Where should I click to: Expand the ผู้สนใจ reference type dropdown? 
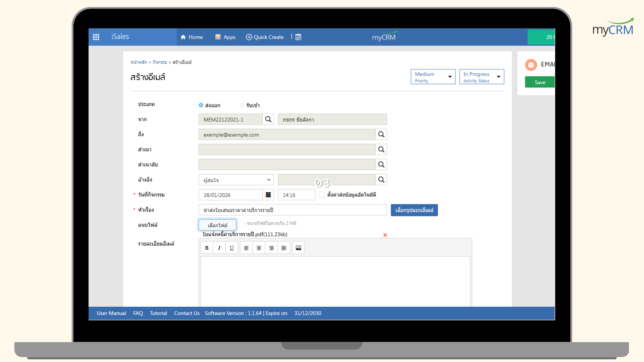[x=236, y=180]
